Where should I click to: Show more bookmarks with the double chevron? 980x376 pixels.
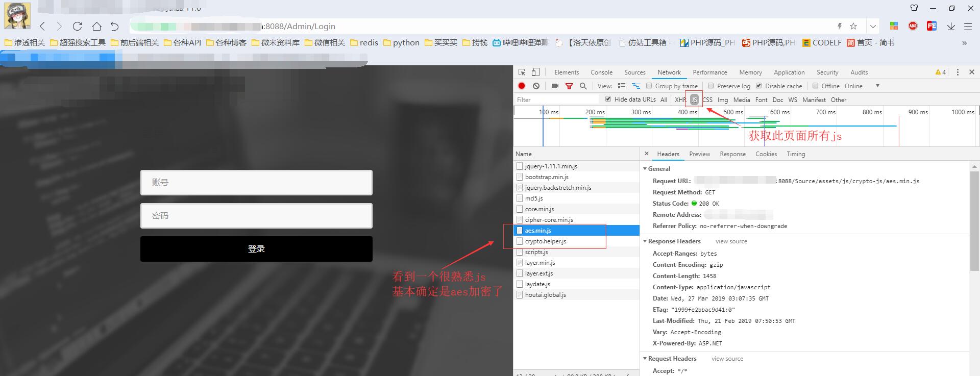(964, 43)
